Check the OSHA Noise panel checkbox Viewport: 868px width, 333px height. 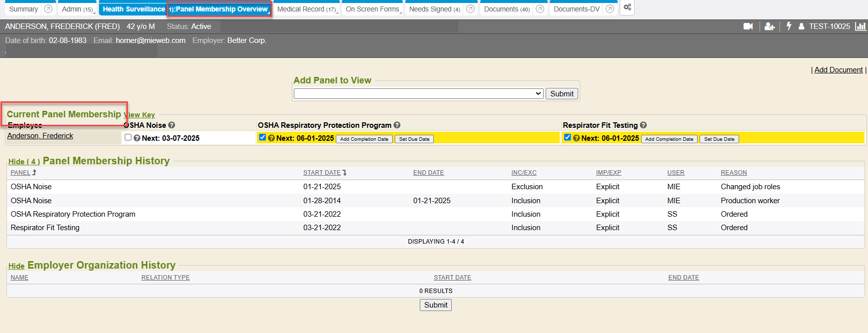click(x=128, y=137)
